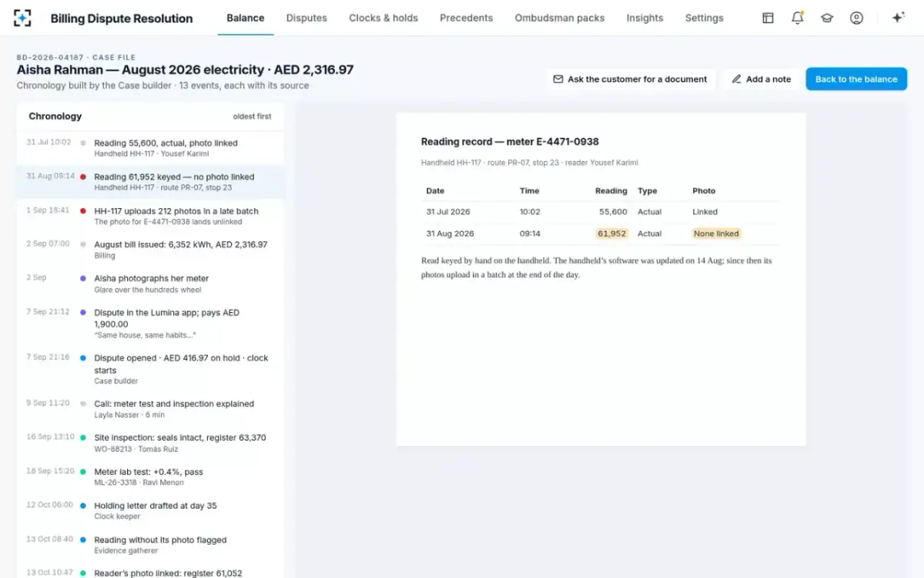Click the '09:14' time cell

pos(530,234)
